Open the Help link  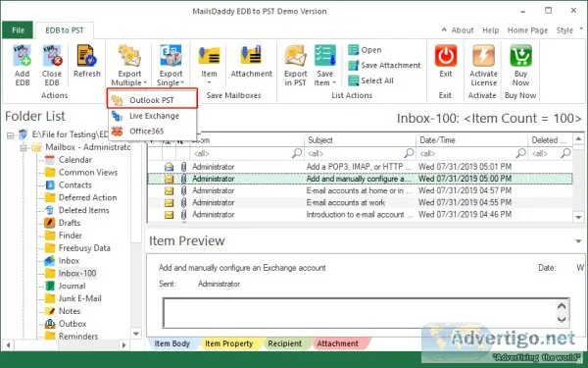pyautogui.click(x=491, y=30)
